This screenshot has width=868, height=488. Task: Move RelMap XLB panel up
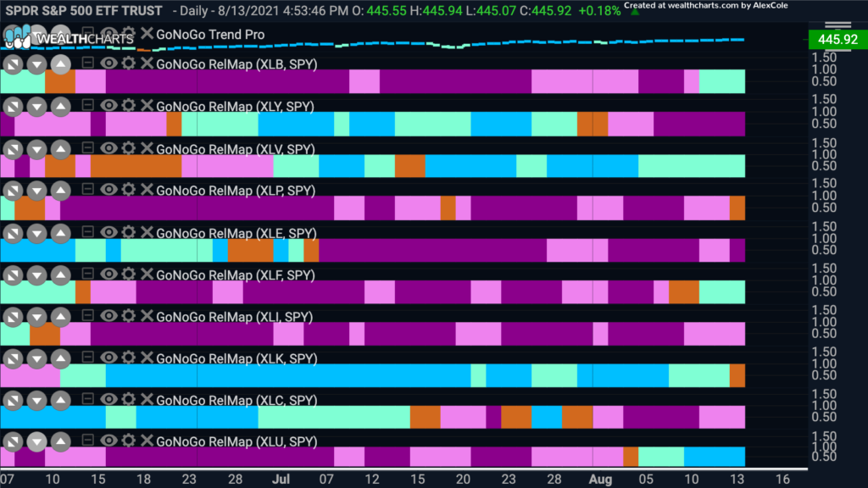point(61,64)
